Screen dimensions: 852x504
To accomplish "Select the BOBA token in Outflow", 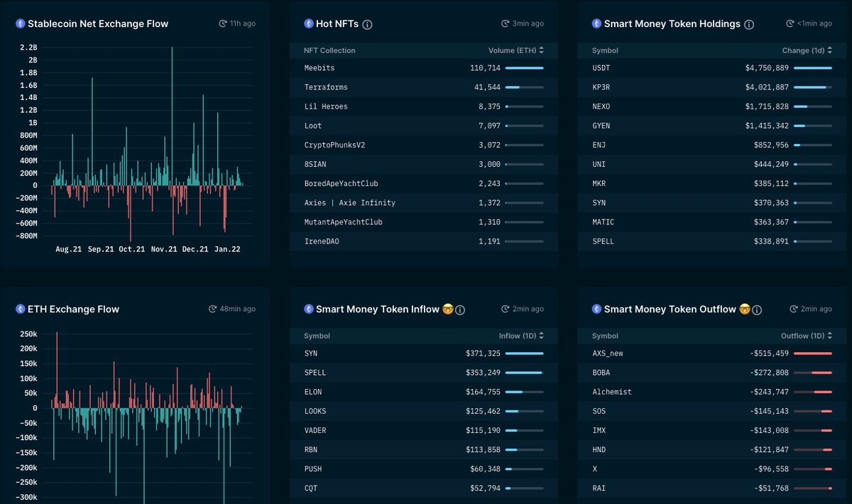I will [601, 373].
